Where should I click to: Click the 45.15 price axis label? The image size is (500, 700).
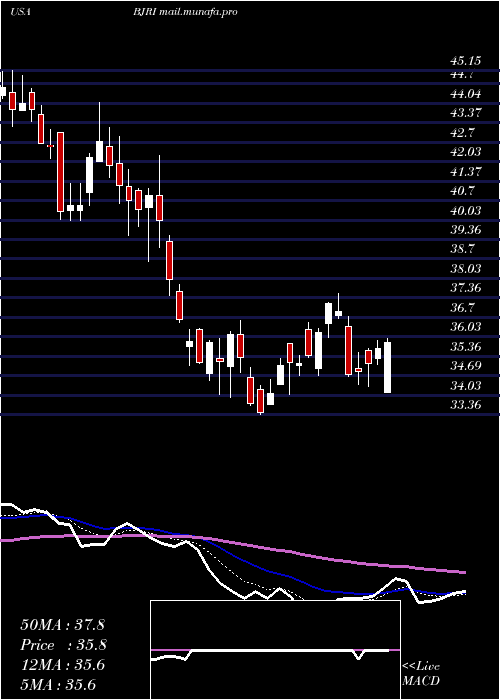(464, 60)
